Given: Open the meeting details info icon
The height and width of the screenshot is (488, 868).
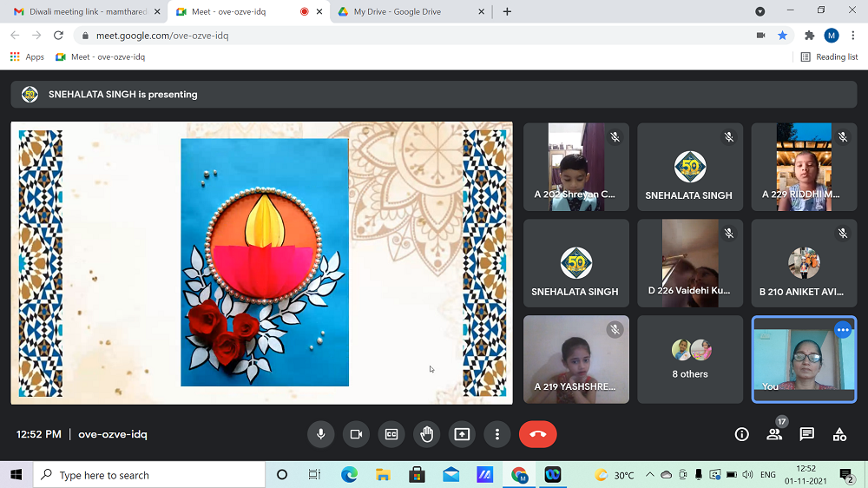Looking at the screenshot, I should point(741,434).
